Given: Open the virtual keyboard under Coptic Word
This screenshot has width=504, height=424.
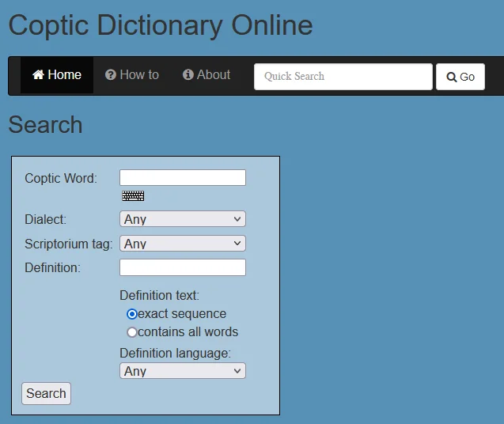Looking at the screenshot, I should coord(133,196).
